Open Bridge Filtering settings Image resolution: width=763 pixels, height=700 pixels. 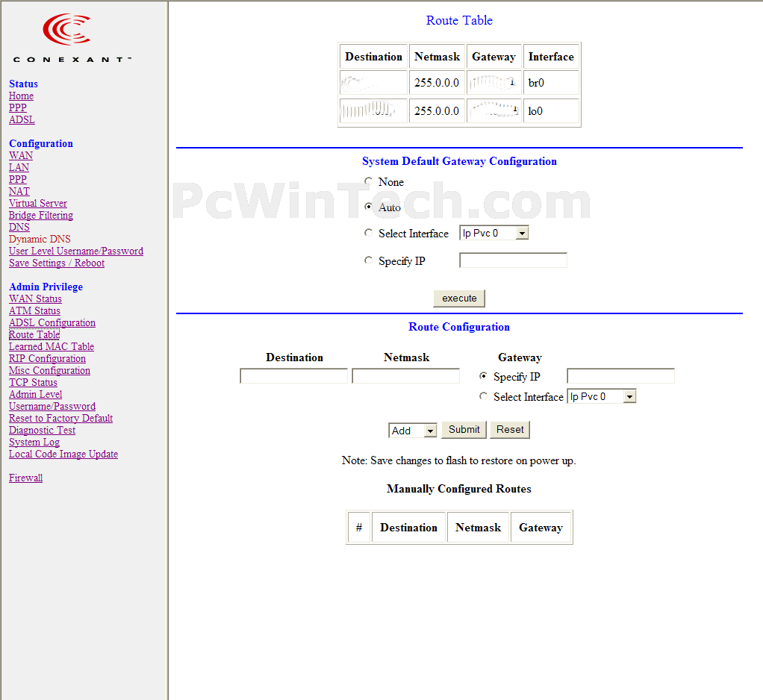point(41,215)
